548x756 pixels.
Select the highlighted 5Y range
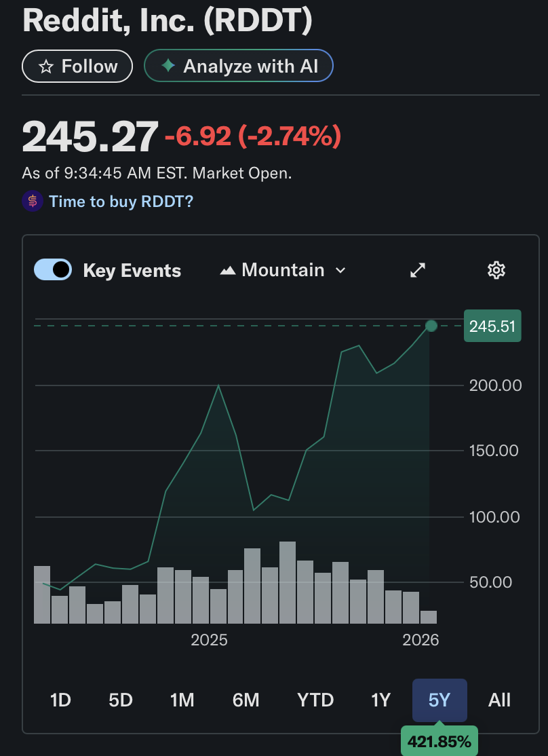pos(439,700)
